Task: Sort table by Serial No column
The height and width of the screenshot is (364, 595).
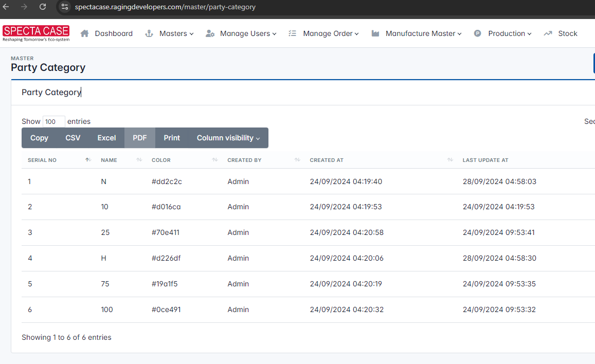Action: tap(42, 160)
